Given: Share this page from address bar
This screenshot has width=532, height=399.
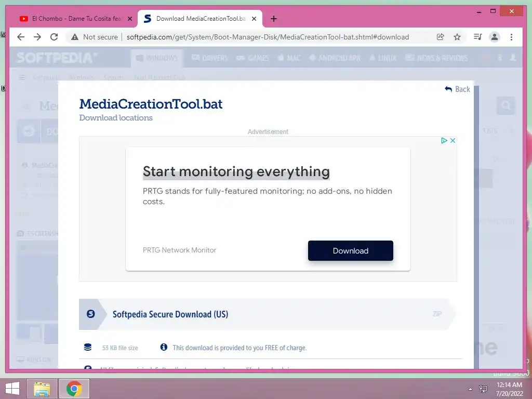Looking at the screenshot, I should click(441, 37).
